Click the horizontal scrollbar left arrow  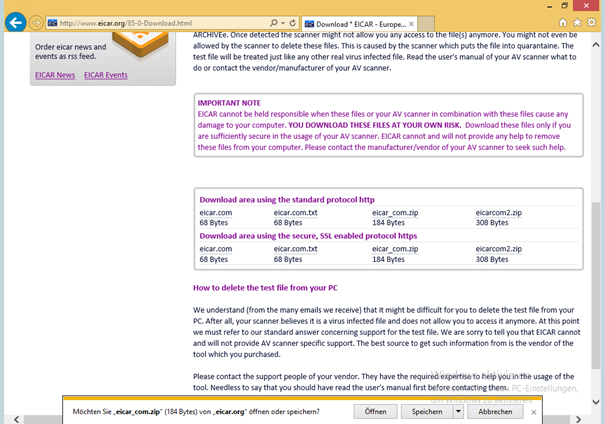[x=17, y=419]
